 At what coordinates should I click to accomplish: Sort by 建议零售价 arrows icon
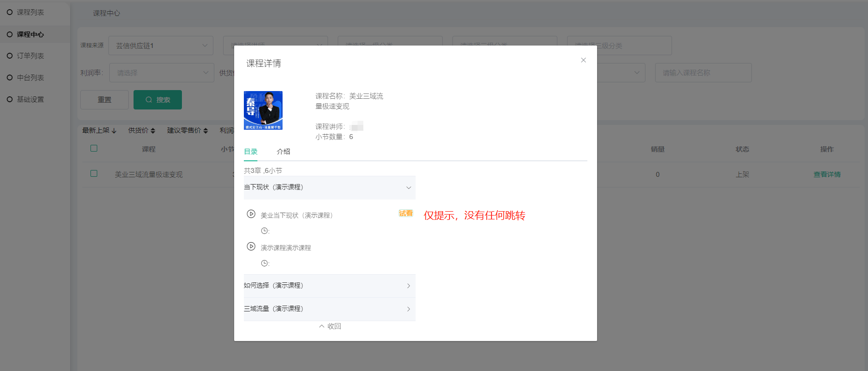coord(206,131)
